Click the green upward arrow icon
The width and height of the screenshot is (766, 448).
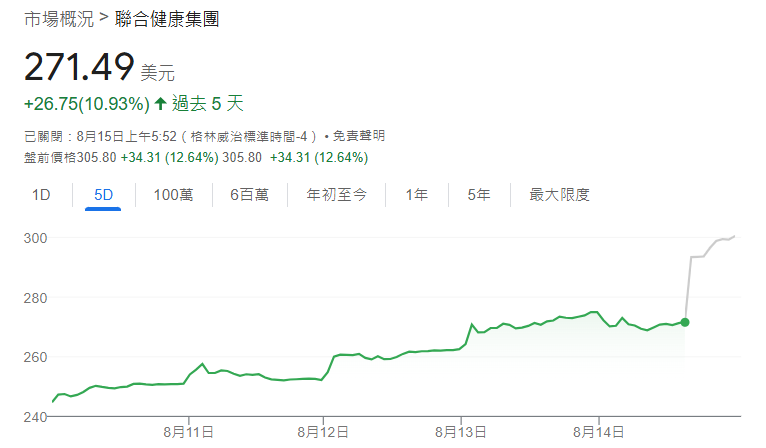pos(160,104)
